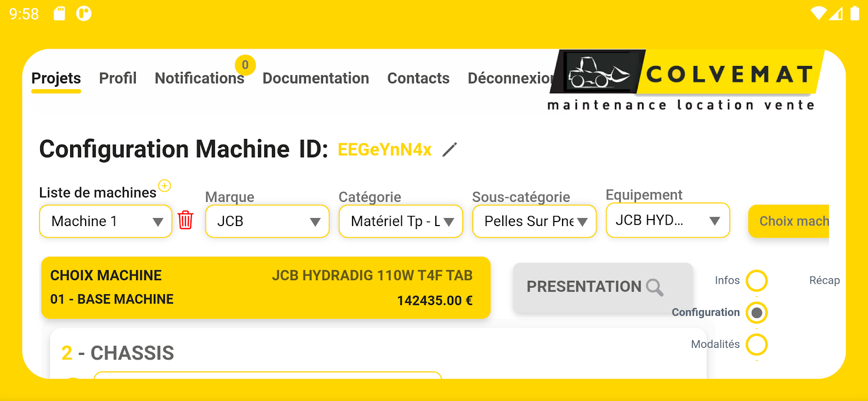The width and height of the screenshot is (868, 401).
Task: Click the yellow Choix Machine base machine card
Action: click(265, 288)
